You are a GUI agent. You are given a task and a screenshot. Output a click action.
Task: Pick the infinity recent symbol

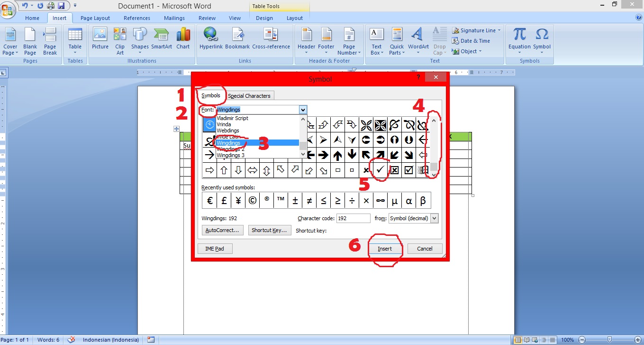[x=380, y=200]
